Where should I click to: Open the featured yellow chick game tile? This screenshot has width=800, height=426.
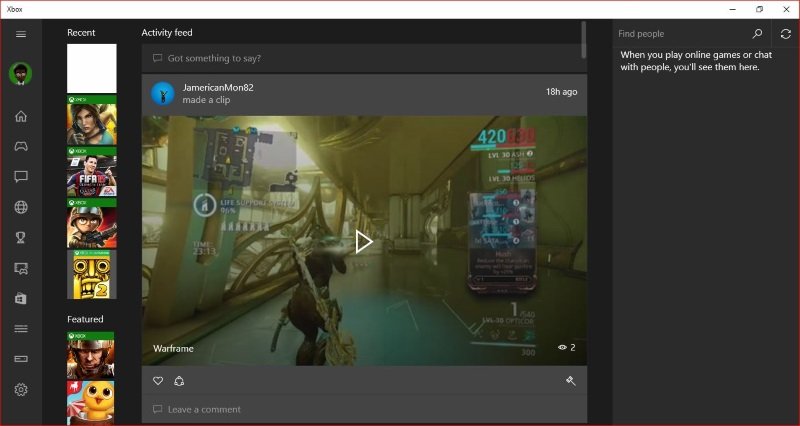[x=91, y=403]
